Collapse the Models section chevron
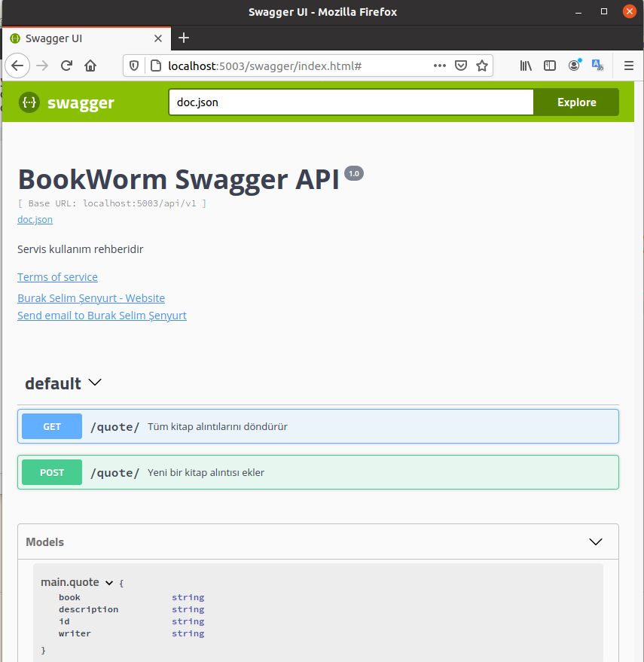This screenshot has width=644, height=662. click(595, 541)
